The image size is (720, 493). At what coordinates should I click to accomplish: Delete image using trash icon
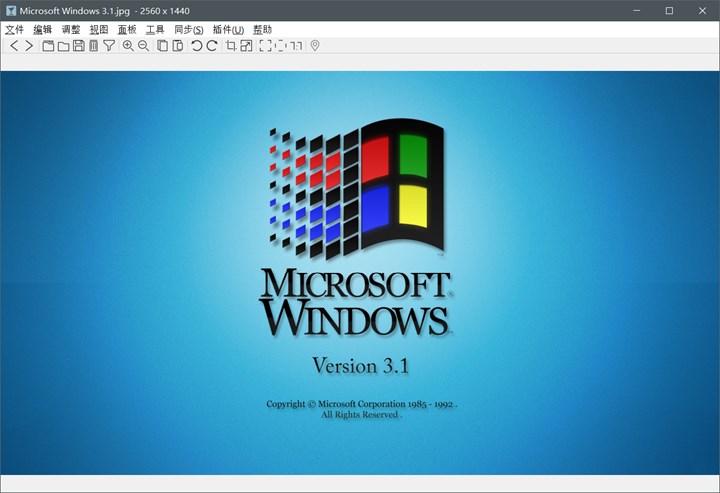tap(94, 45)
